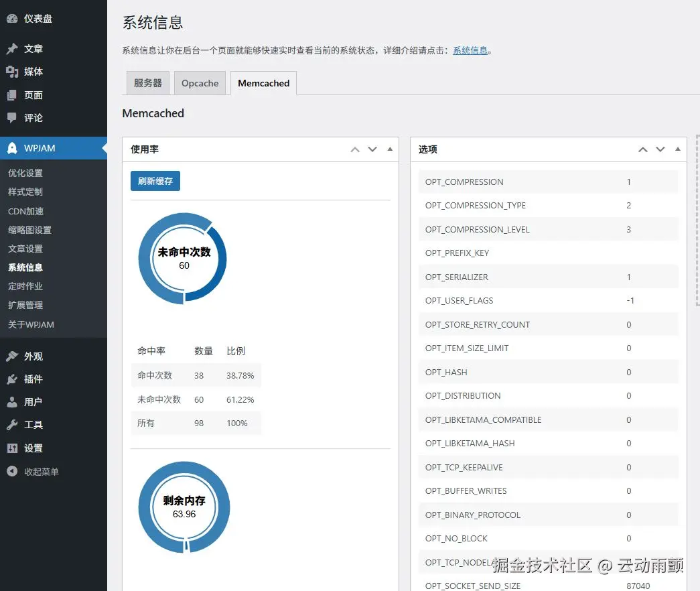Screen dimensions: 700x591
Task: Switch to the 服务器 tab
Action: [x=148, y=83]
